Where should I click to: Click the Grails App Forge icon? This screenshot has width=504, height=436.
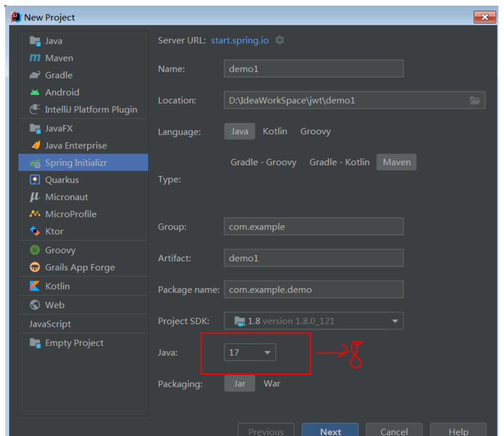[x=35, y=267]
